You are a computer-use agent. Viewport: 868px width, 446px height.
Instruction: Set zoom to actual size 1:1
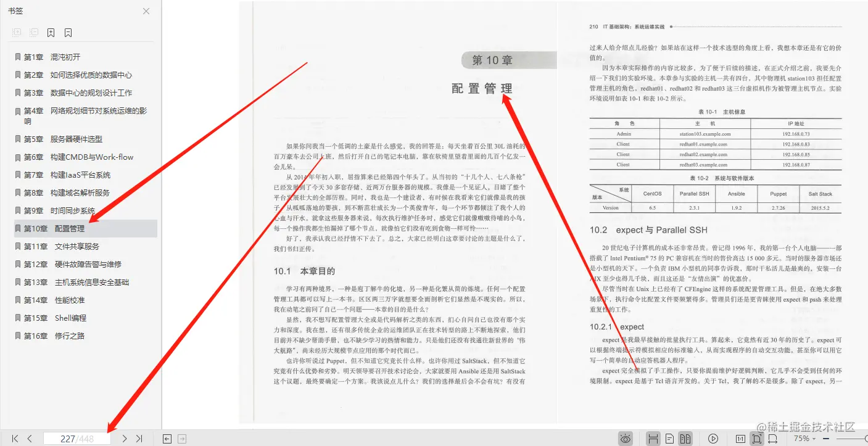coord(740,438)
